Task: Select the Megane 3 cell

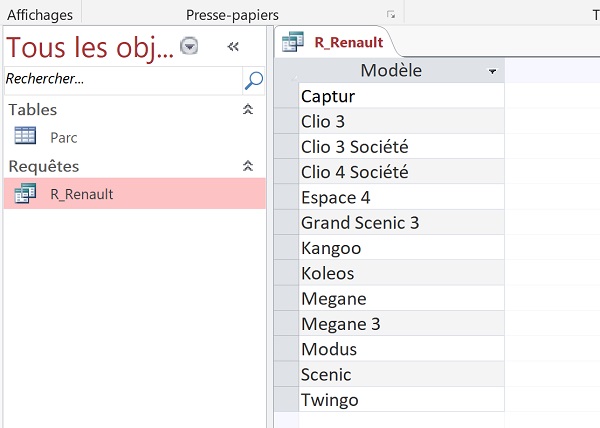Action: point(401,324)
